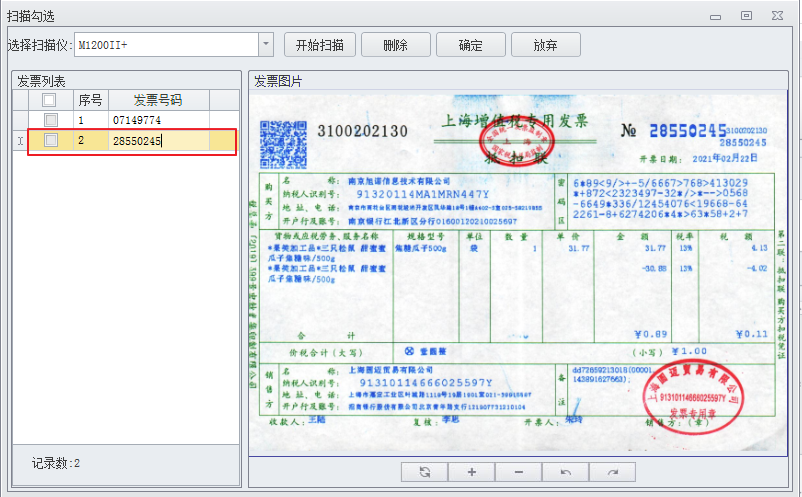This screenshot has width=802, height=497.
Task: Click the 确定 button
Action: [471, 45]
